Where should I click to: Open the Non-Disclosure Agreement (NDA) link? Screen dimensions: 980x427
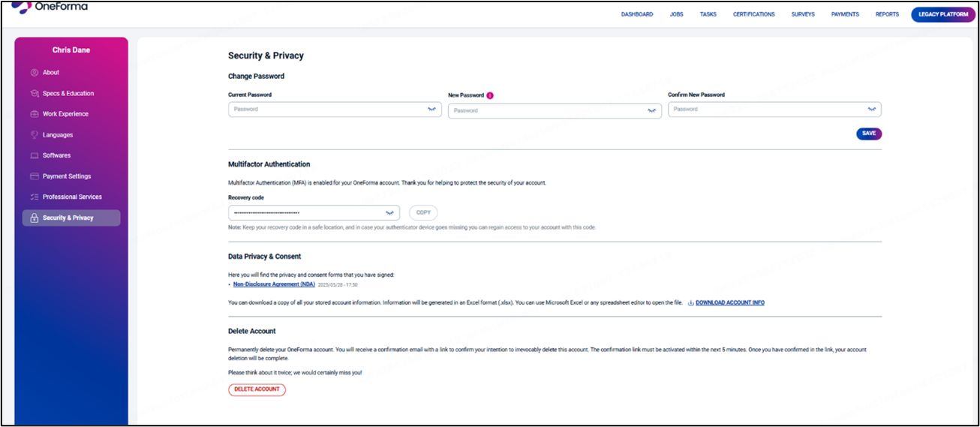(274, 284)
